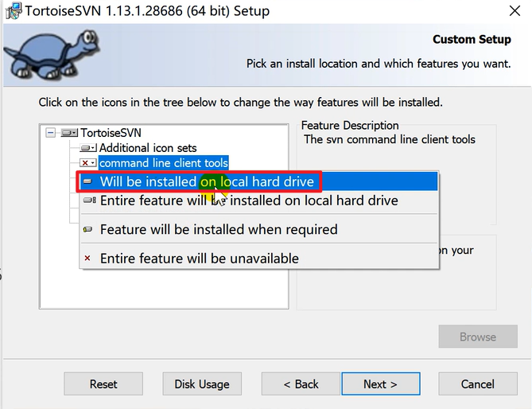This screenshot has width=532, height=409.
Task: Collapse the TortoiseSVN tree root node
Action: [51, 133]
